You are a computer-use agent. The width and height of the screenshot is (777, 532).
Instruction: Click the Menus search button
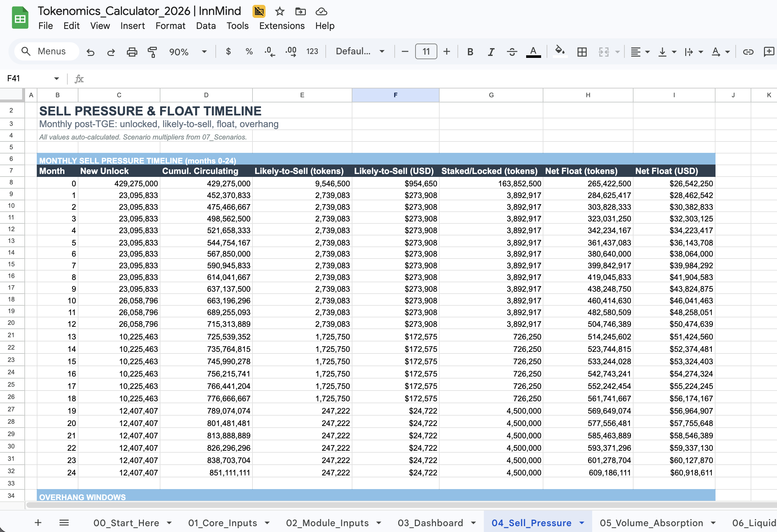pos(46,51)
